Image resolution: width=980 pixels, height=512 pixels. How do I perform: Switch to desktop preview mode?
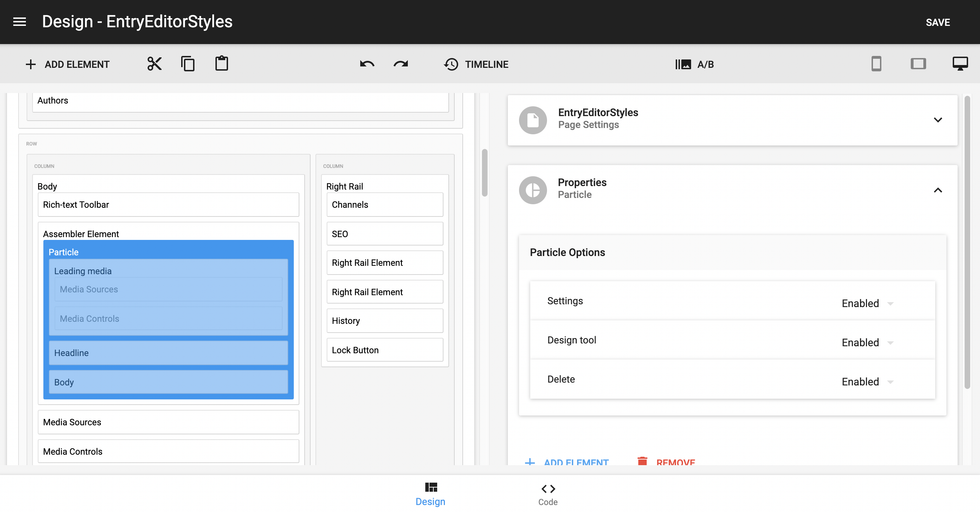point(960,64)
